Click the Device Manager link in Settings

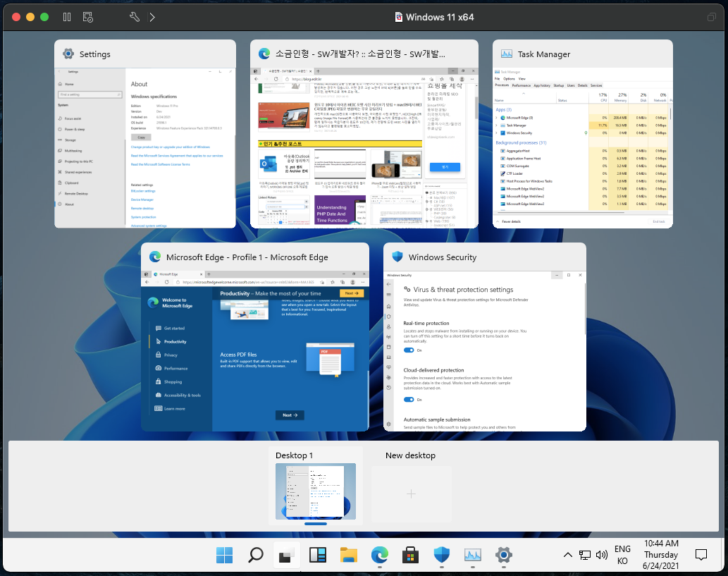tap(142, 200)
